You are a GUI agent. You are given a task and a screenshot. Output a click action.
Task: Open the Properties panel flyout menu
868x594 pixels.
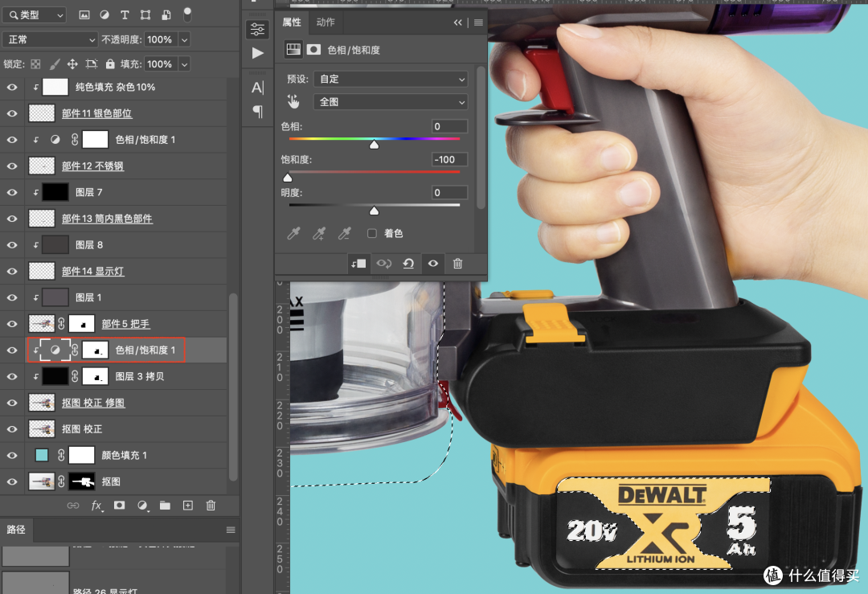click(x=479, y=23)
